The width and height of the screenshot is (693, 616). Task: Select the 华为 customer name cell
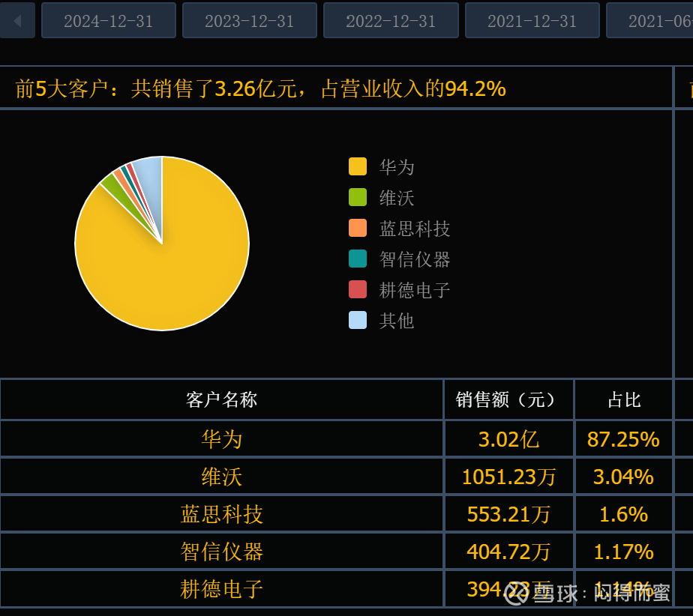click(x=221, y=439)
